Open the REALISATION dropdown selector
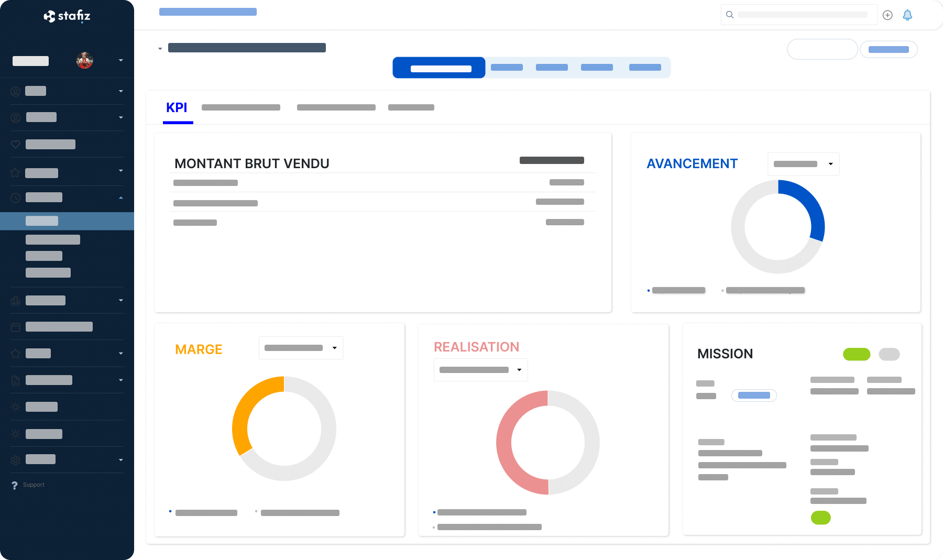Viewport: 943px width, 560px height. [481, 370]
